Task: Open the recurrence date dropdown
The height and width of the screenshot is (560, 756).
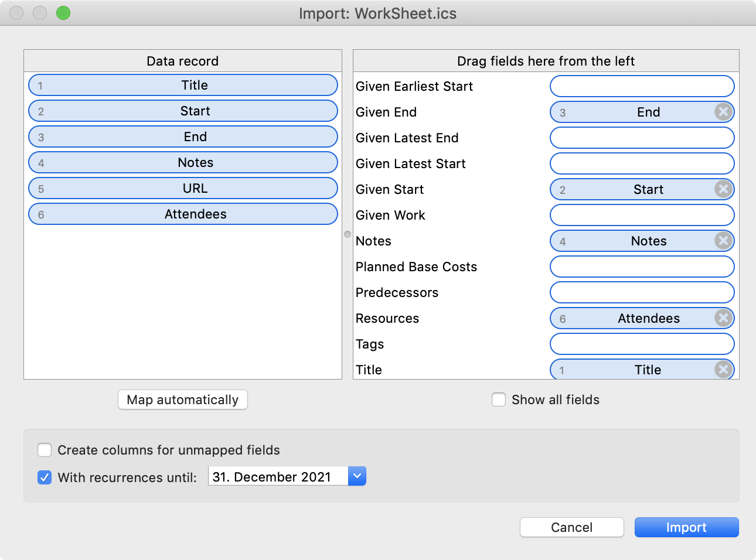Action: click(357, 476)
